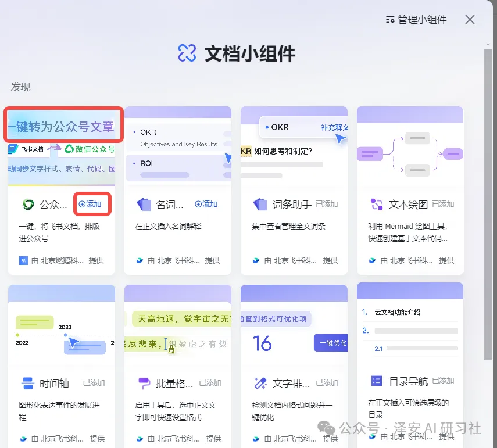The image size is (497, 448).
Task: Click the 发现 section heading
Action: 20,87
